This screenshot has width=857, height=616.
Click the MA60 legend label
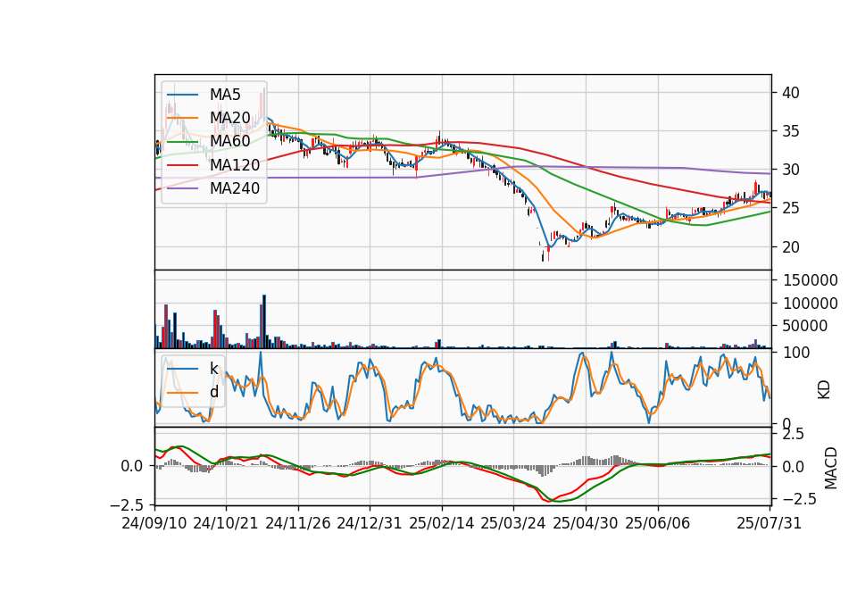[229, 142]
